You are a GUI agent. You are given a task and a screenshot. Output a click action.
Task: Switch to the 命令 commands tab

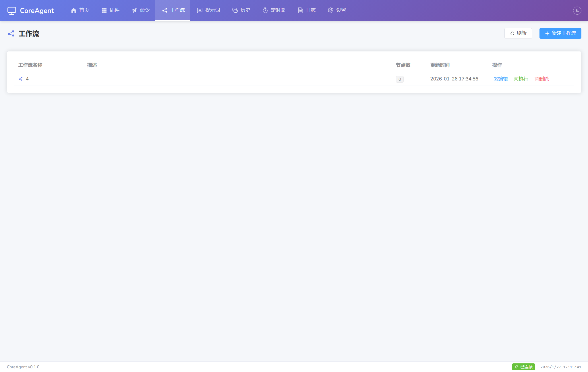click(141, 10)
